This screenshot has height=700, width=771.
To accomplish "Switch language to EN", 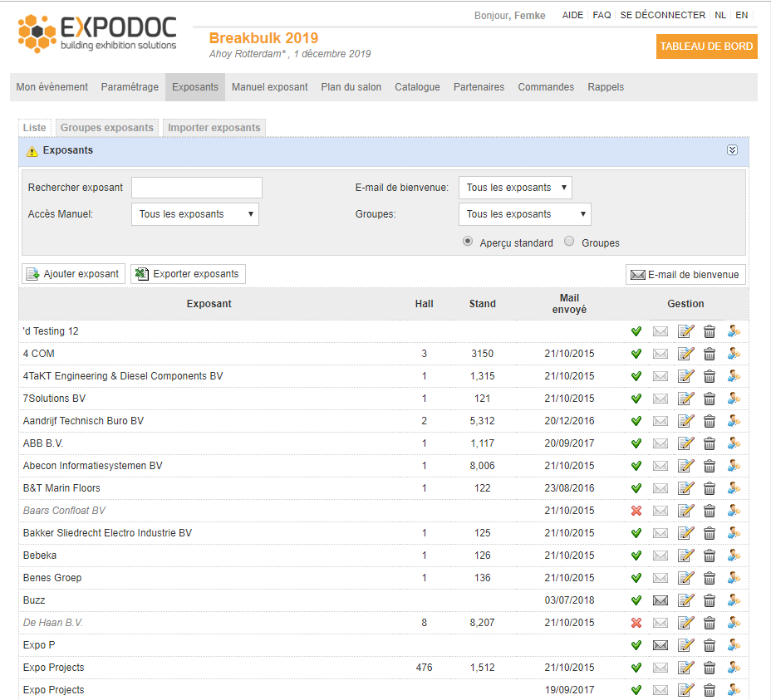I will [741, 15].
